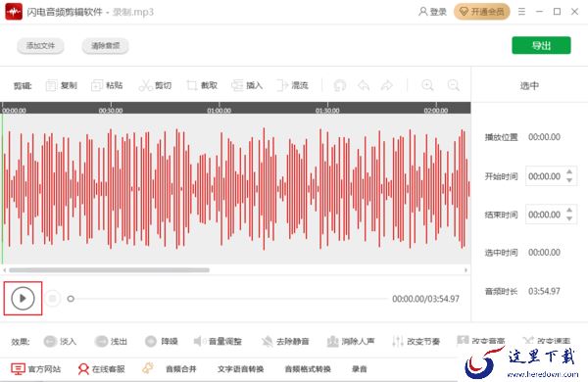Click the 03:54.97 音频时长 value

click(x=544, y=291)
